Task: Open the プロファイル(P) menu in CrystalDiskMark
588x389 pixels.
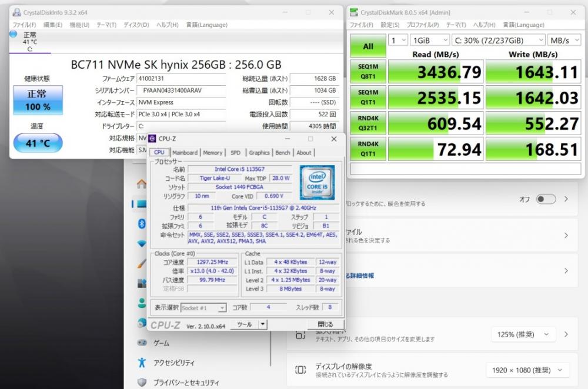Action: tap(423, 25)
